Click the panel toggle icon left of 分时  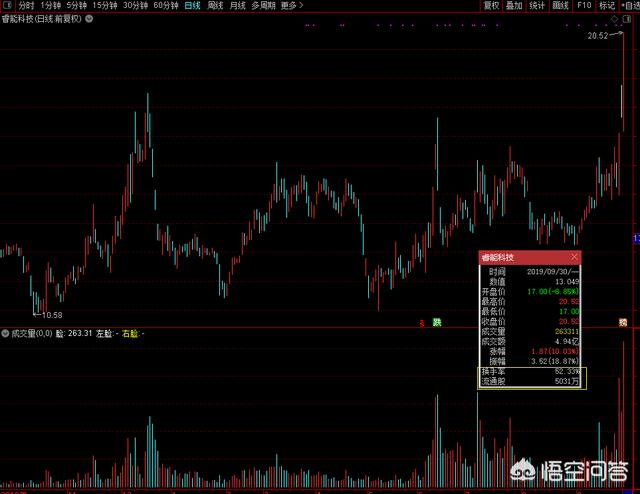pos(7,5)
